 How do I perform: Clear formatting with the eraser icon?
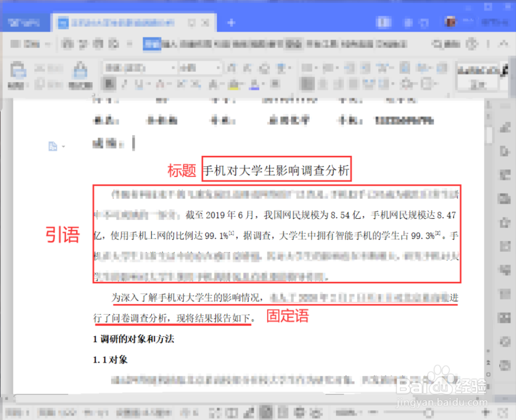(264, 68)
